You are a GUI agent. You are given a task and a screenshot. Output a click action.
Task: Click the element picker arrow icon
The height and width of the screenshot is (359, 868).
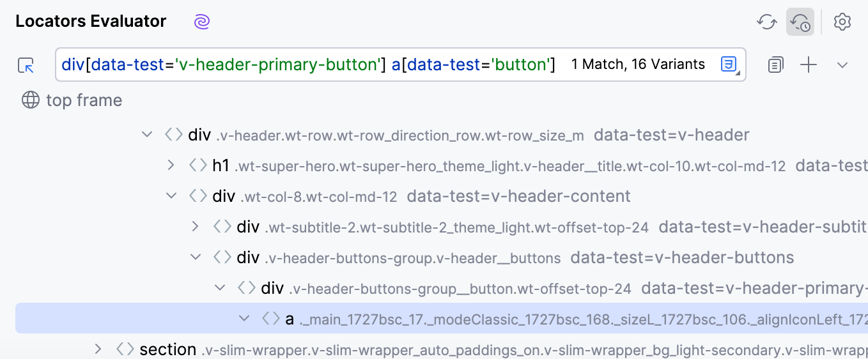point(26,65)
